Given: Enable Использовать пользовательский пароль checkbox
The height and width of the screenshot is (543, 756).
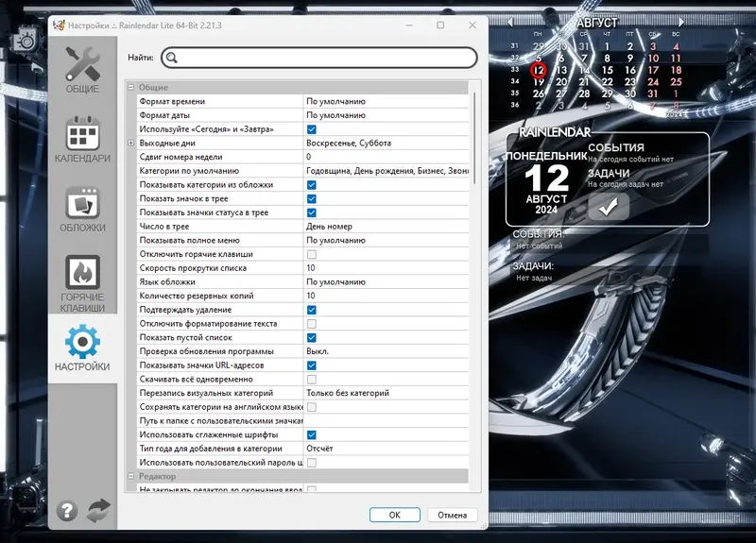Looking at the screenshot, I should click(x=312, y=463).
